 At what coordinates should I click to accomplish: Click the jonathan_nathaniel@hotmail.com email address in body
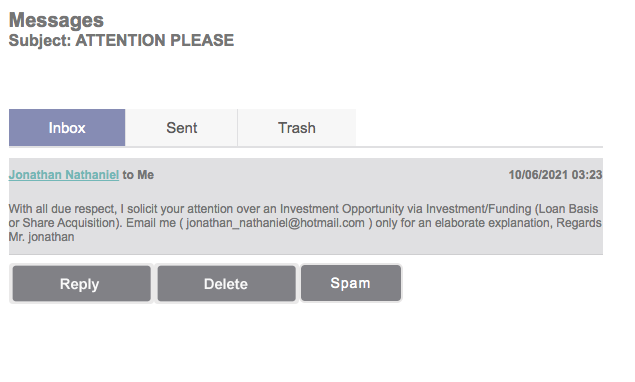pyautogui.click(x=275, y=223)
